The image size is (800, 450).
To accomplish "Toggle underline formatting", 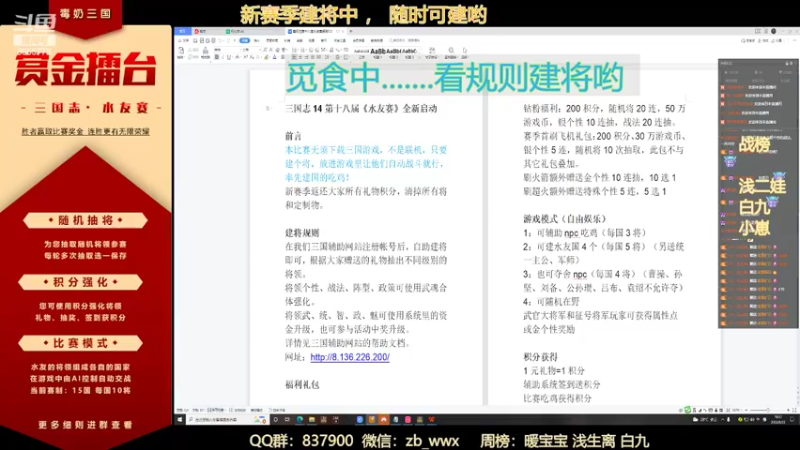I will click(229, 57).
